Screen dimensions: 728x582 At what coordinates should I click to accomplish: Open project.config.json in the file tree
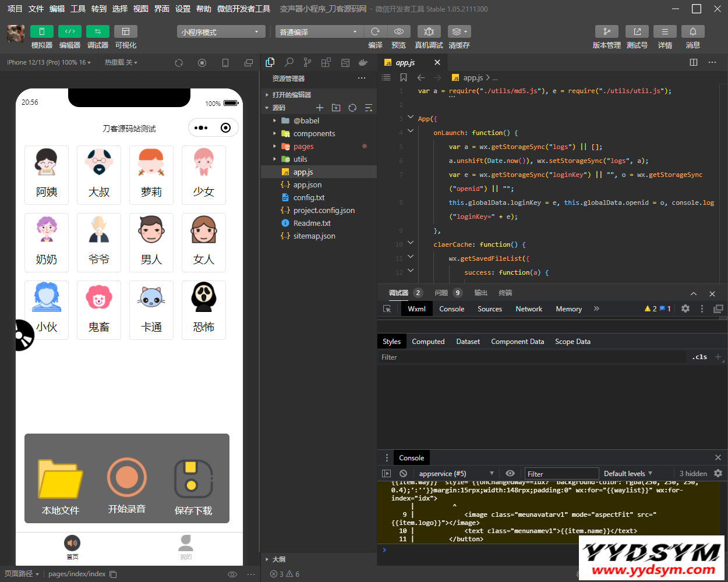324,211
